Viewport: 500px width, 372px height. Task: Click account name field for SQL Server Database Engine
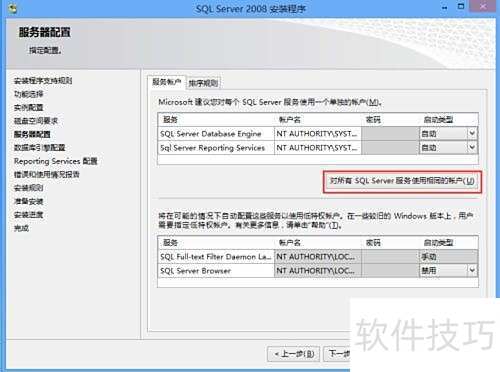(x=318, y=134)
